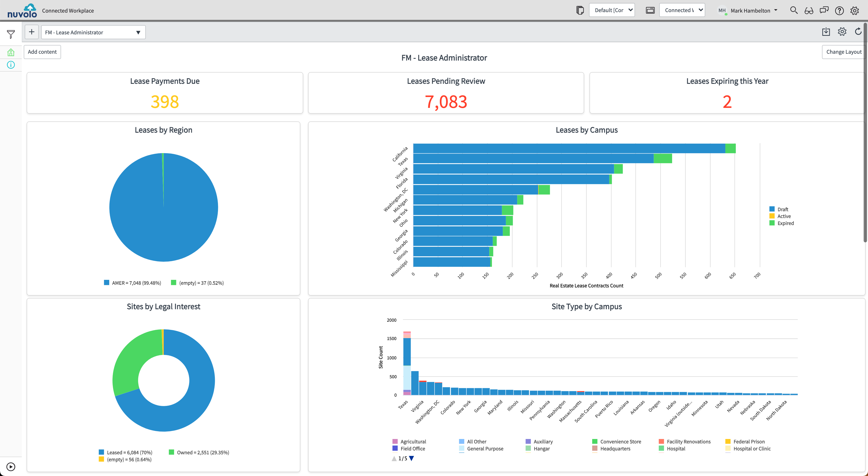Open the Mark Hambelton user menu
The image size is (868, 476).
click(750, 10)
